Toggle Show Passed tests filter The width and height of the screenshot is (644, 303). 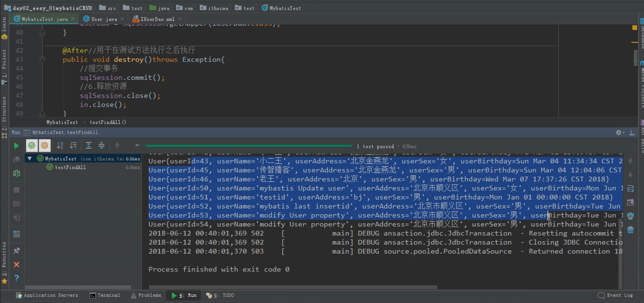(x=32, y=146)
